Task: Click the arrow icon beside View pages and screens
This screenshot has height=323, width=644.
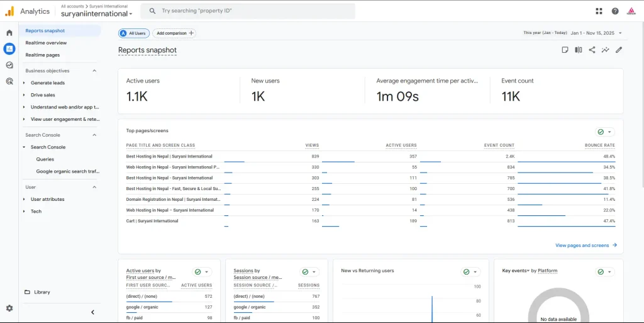Action: click(x=615, y=246)
